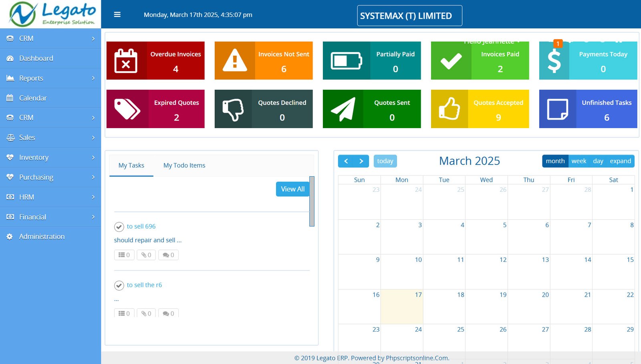This screenshot has height=364, width=641.
Task: Click the Reports chart icon in sidebar
Action: coord(10,78)
